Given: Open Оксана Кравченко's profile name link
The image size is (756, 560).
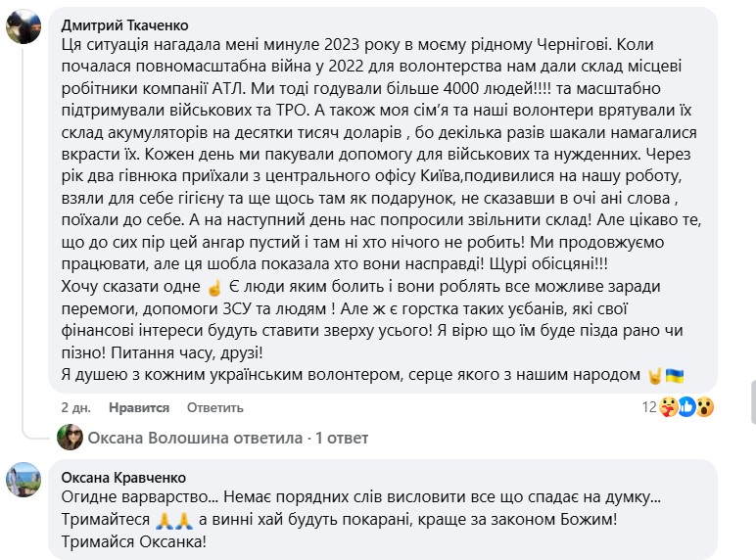Looking at the screenshot, I should 122,479.
